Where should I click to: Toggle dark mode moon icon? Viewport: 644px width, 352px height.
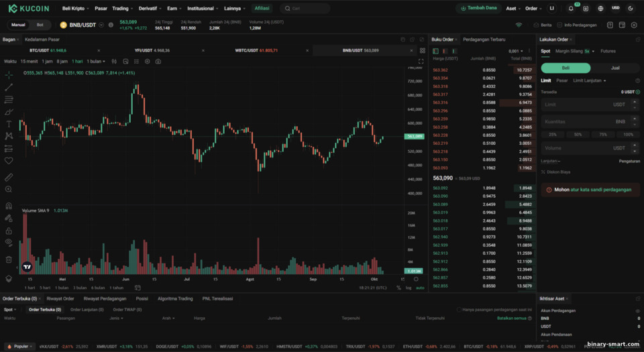631,8
